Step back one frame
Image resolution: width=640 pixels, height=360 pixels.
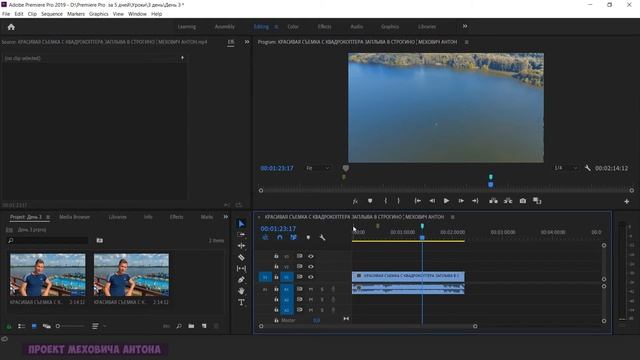point(432,201)
